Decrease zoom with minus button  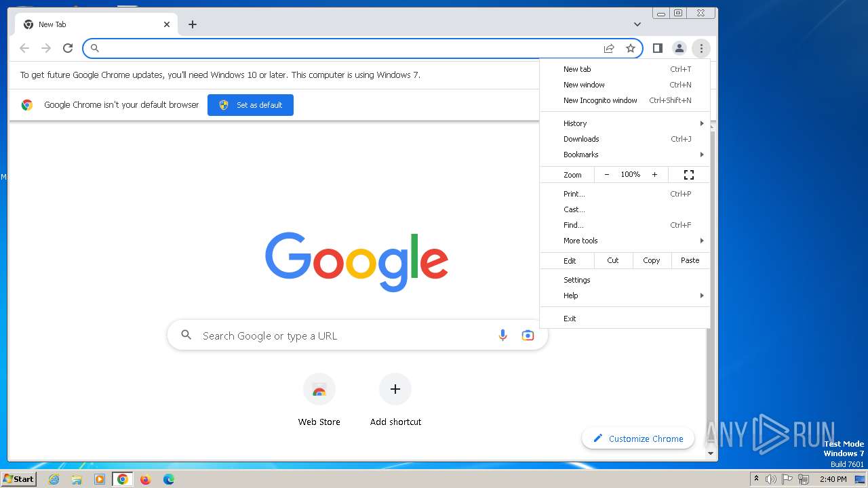point(607,175)
